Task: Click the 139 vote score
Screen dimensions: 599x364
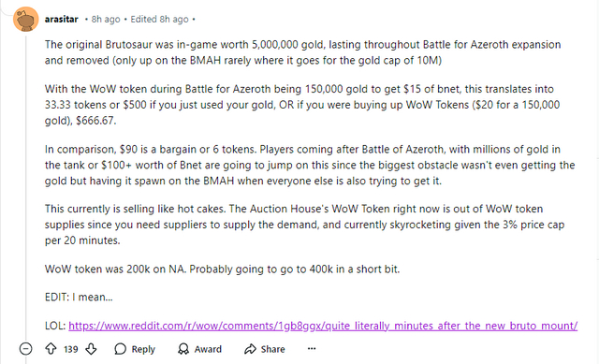Action: click(x=71, y=349)
